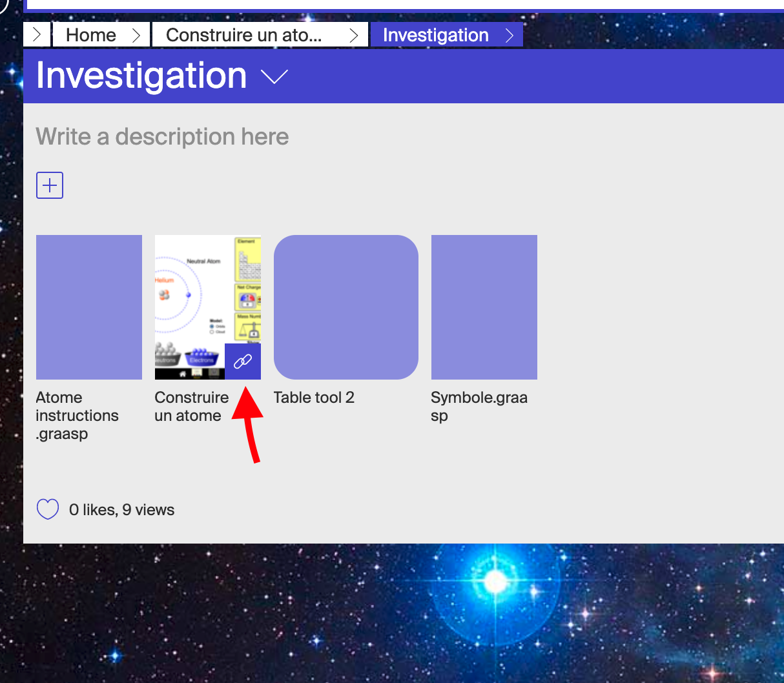Click the chevron after the Construire un ato... breadcrumb
Screen dimensions: 784x683
tap(354, 34)
